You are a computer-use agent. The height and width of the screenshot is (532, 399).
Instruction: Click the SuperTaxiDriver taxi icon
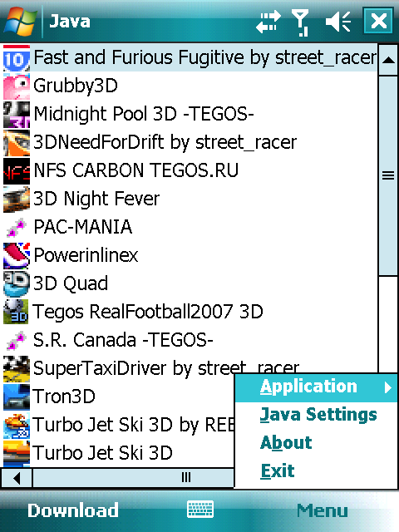[x=17, y=369]
